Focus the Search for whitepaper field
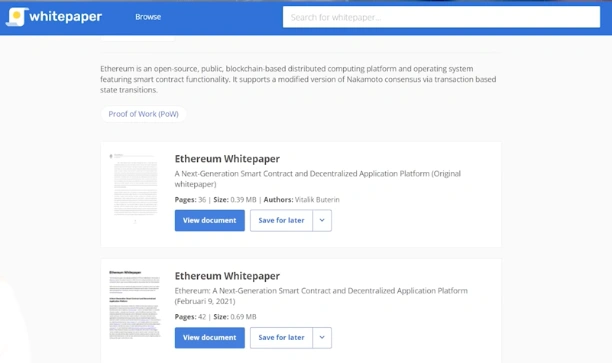Image resolution: width=612 pixels, height=363 pixels. [x=441, y=17]
